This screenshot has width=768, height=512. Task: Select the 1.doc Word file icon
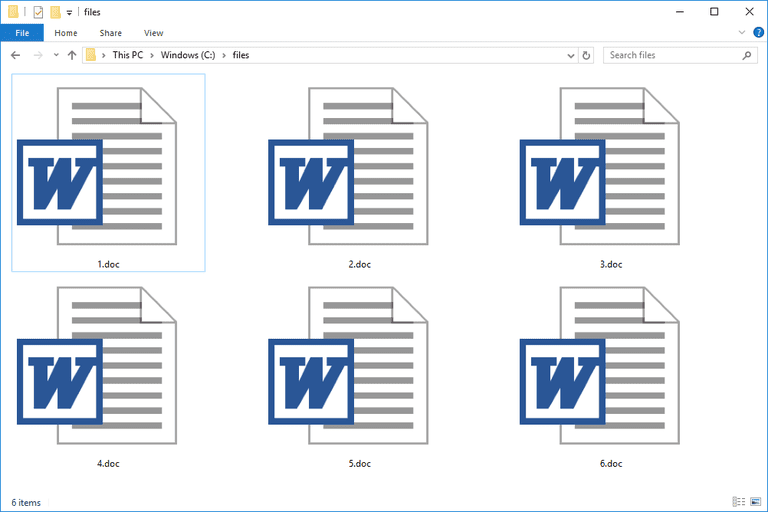[97, 166]
